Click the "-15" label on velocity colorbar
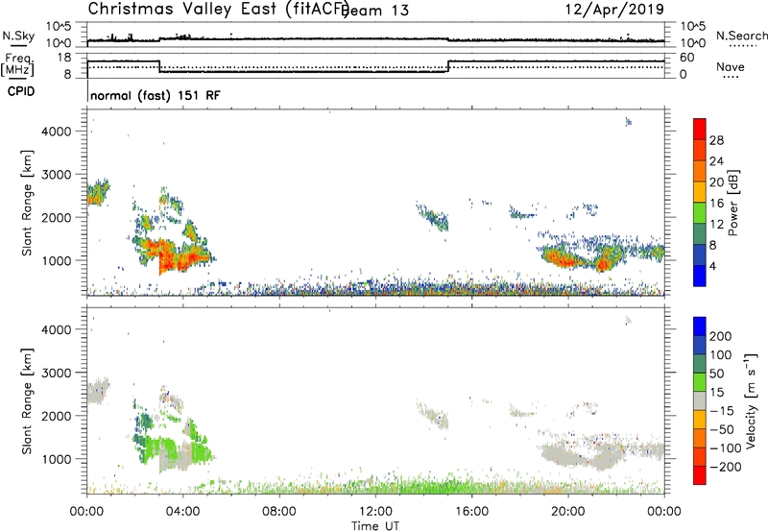This screenshot has width=768, height=532. click(722, 411)
